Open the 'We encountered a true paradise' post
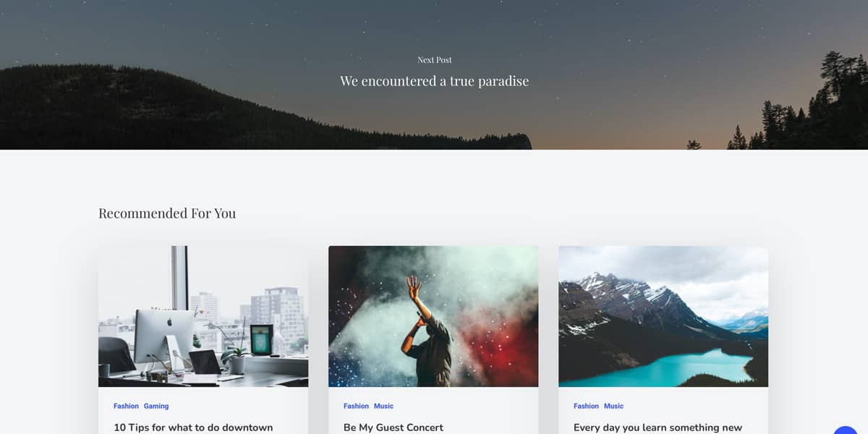 click(x=434, y=81)
